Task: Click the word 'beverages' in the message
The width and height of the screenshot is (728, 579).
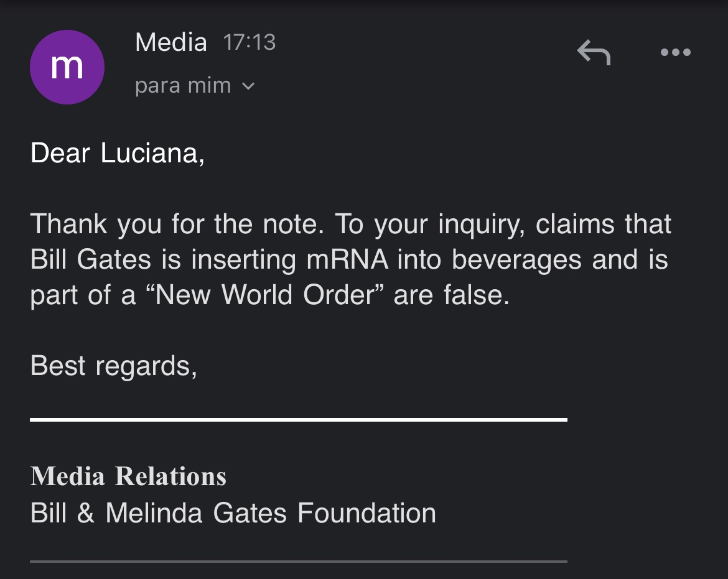Action: click(516, 260)
